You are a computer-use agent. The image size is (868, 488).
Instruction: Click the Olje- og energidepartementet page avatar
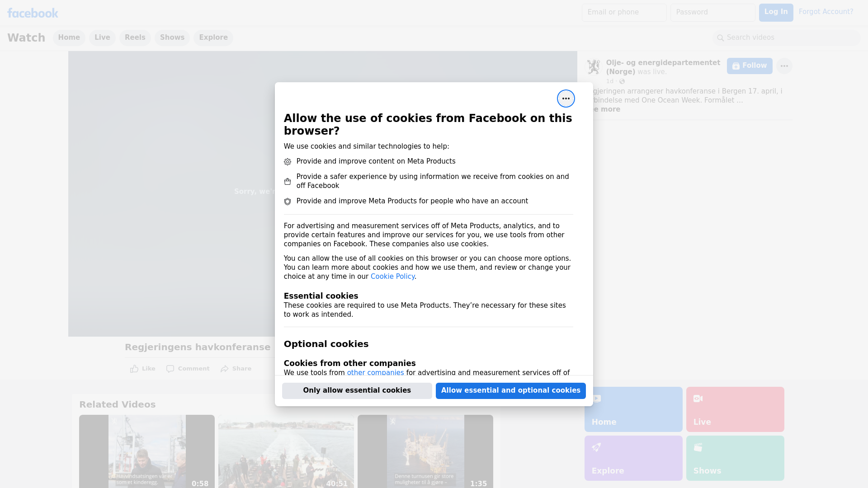593,67
